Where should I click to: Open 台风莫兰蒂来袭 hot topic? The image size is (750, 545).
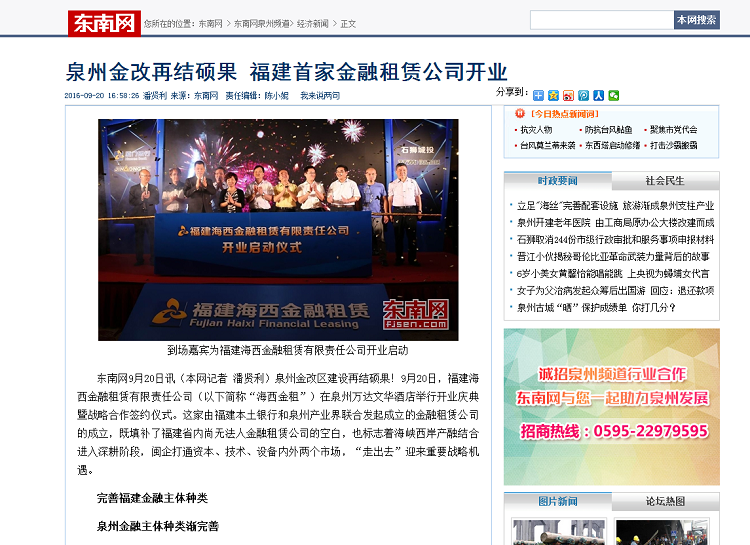pyautogui.click(x=546, y=145)
